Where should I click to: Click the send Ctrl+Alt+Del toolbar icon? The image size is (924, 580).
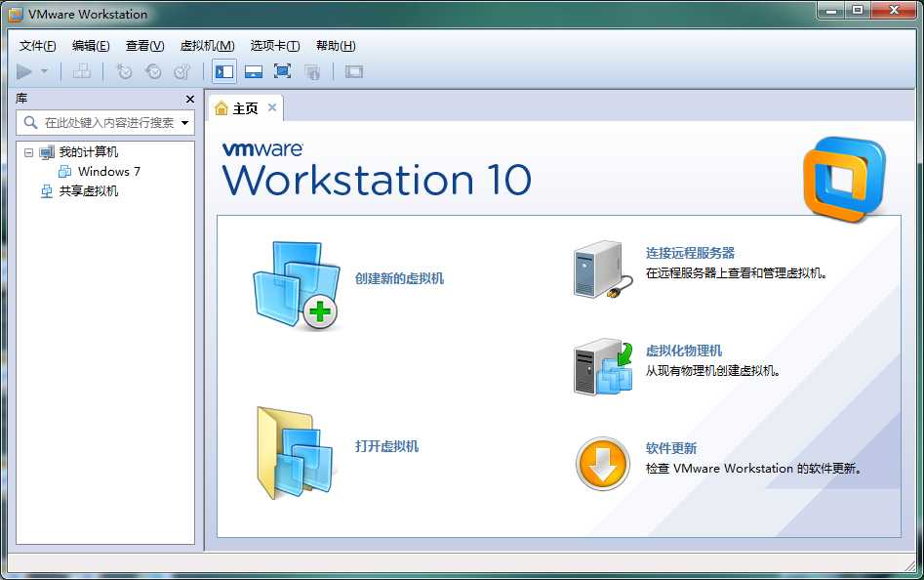click(x=82, y=72)
